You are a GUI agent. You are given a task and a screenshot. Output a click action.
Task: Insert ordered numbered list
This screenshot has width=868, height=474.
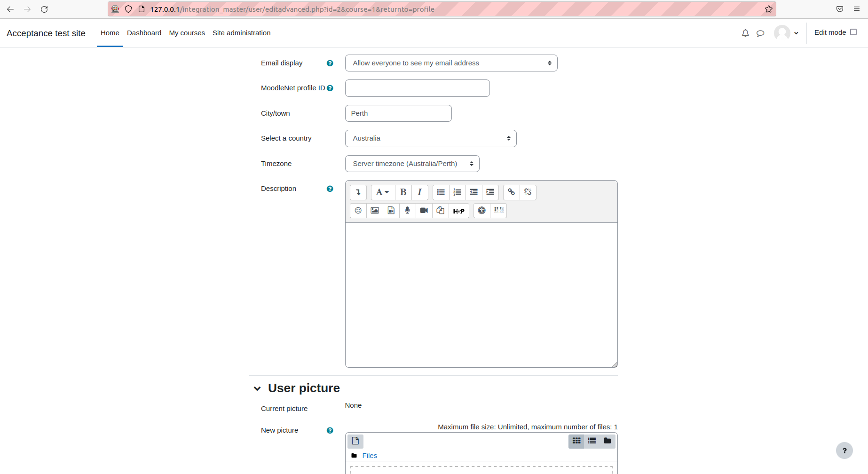[x=457, y=192]
